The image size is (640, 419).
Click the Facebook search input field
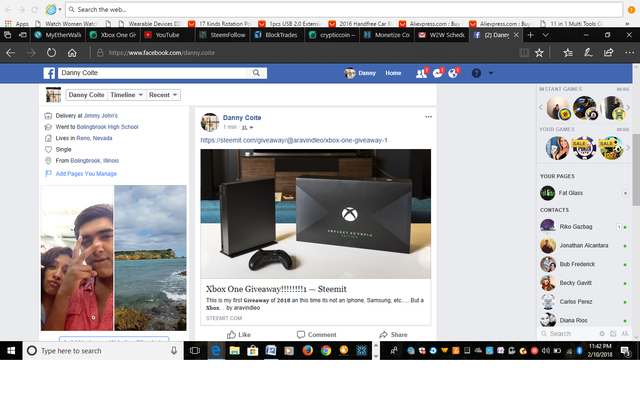pyautogui.click(x=152, y=73)
